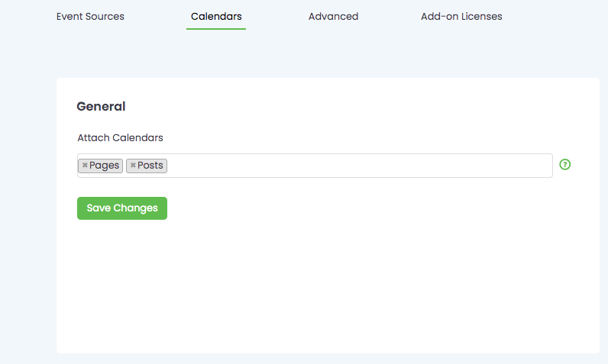Click light background left of settings panel
Viewport: 608px width, 364px height.
(27, 214)
